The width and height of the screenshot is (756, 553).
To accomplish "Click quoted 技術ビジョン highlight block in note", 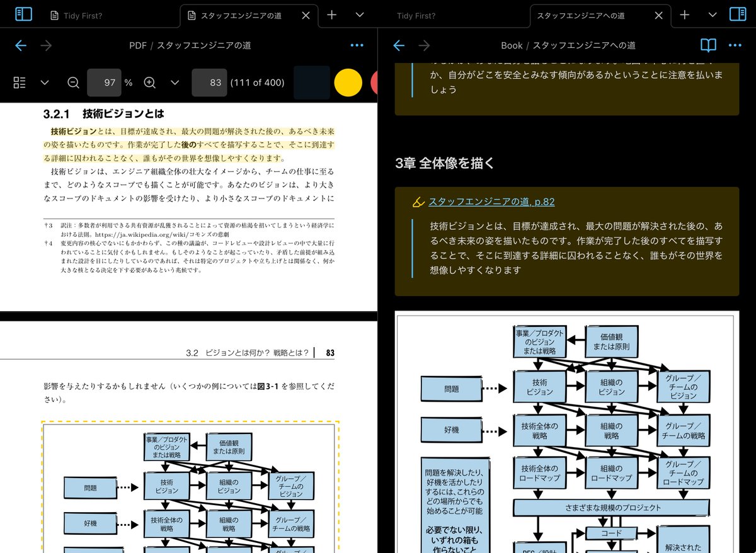I will click(x=567, y=241).
